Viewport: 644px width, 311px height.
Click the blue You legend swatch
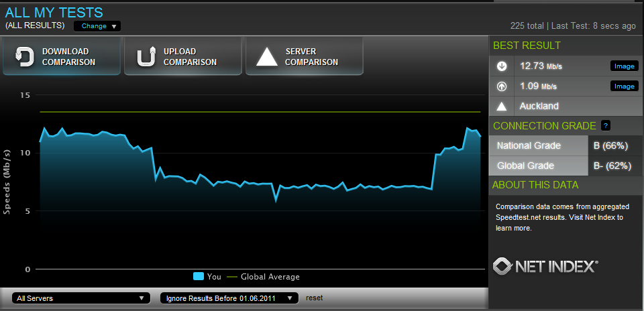[x=199, y=277]
